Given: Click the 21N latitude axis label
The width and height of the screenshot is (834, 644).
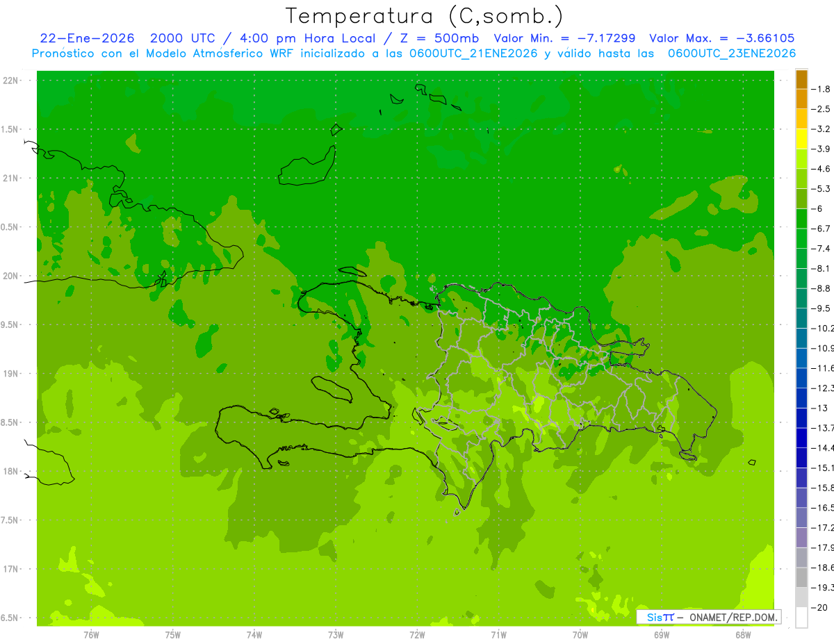Looking at the screenshot, I should click(11, 178).
